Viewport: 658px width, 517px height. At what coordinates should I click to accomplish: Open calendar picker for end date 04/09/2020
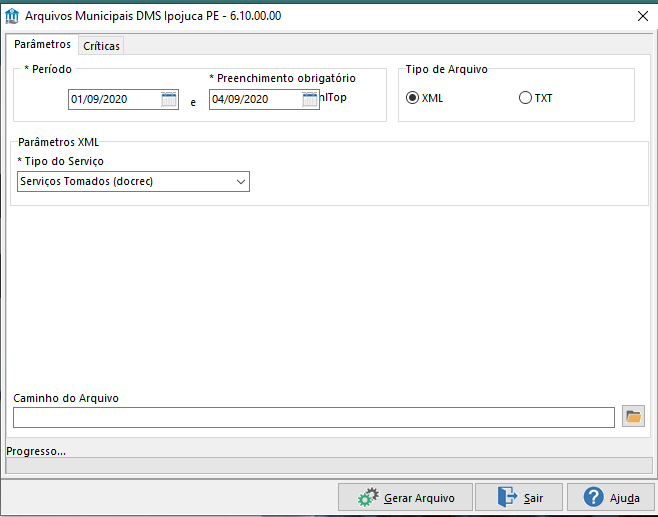point(310,99)
